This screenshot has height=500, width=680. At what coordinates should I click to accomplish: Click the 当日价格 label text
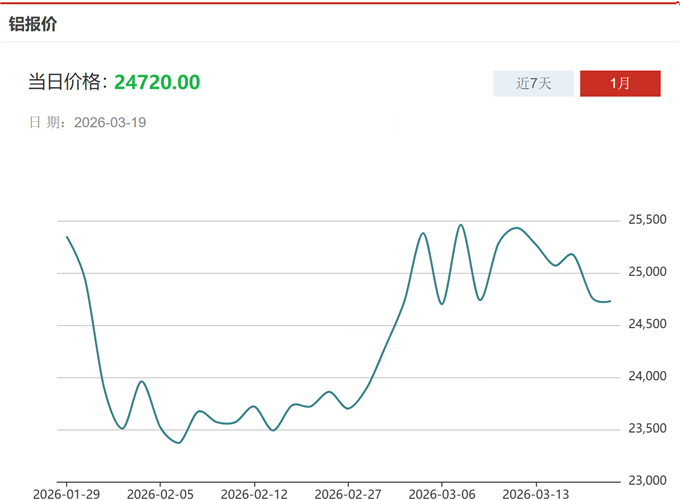[66, 82]
